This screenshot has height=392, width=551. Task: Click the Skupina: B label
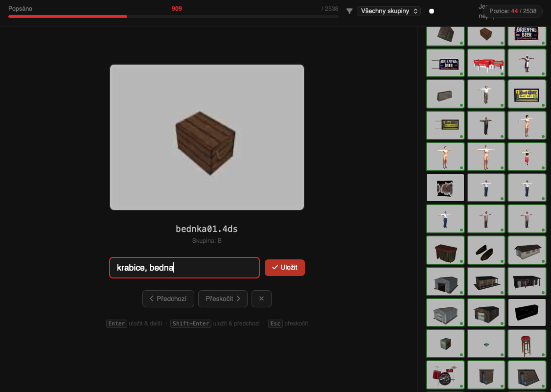(207, 241)
